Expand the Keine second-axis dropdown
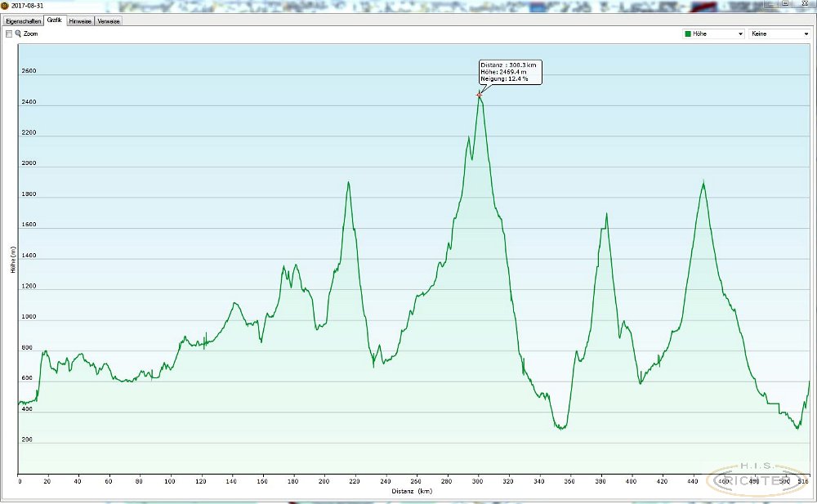 pos(805,34)
